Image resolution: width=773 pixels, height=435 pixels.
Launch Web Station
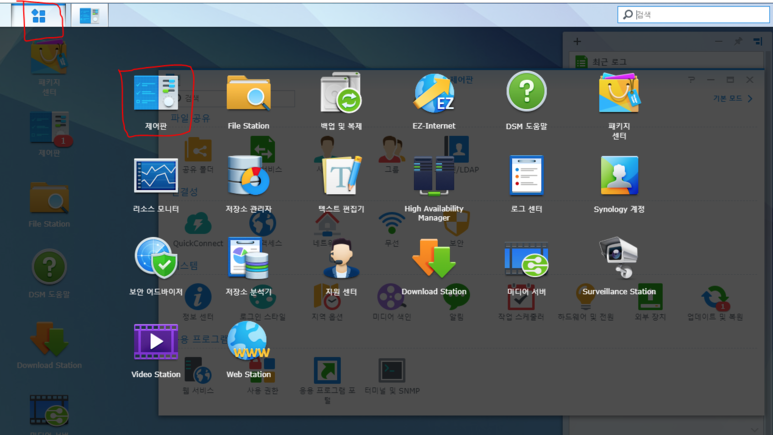[x=248, y=351]
